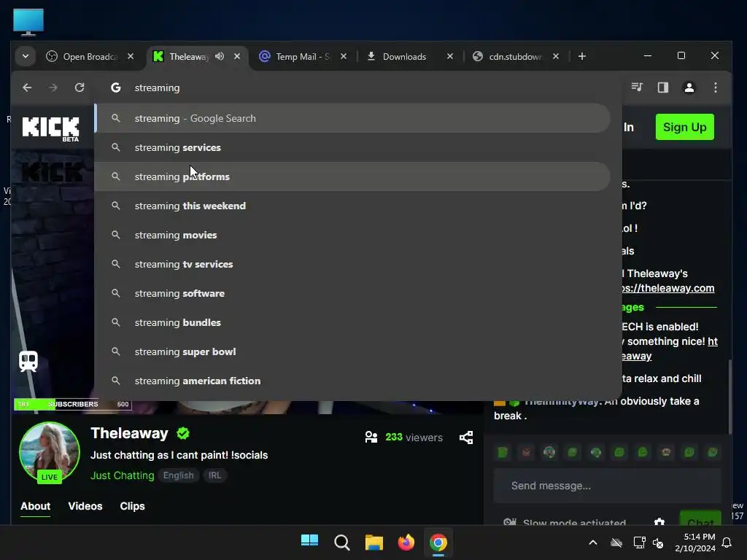Click Chrome icon in the taskbar
This screenshot has height=560, width=747.
coord(438,542)
